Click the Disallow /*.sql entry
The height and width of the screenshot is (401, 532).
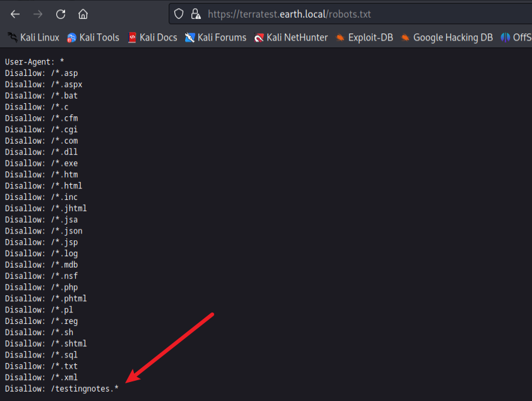(x=41, y=355)
